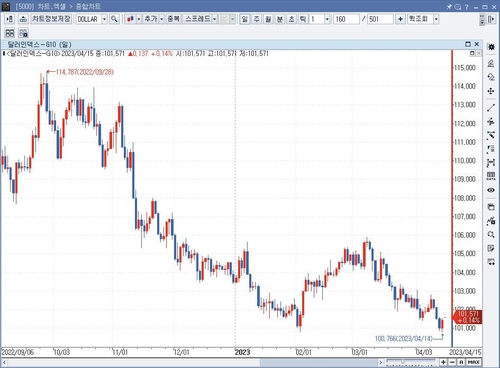Image resolution: width=500 pixels, height=368 pixels.
Task: Select the 일 daily period toggle
Action: [x=245, y=19]
